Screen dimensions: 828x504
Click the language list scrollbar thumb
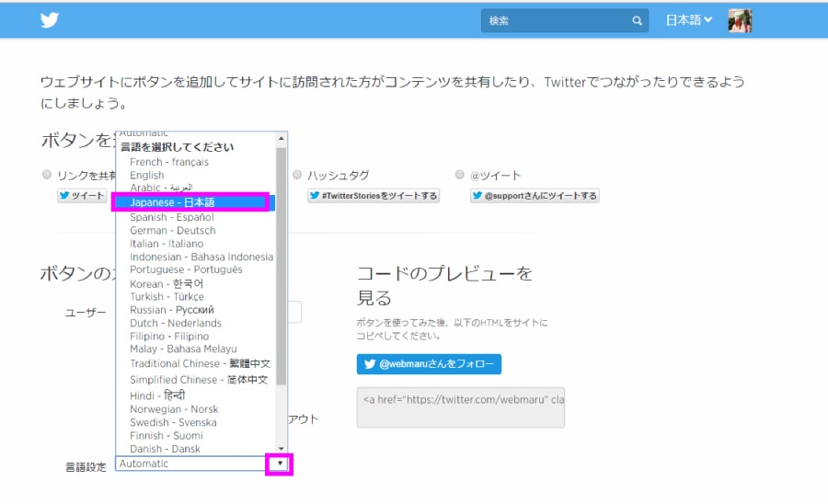(x=281, y=267)
